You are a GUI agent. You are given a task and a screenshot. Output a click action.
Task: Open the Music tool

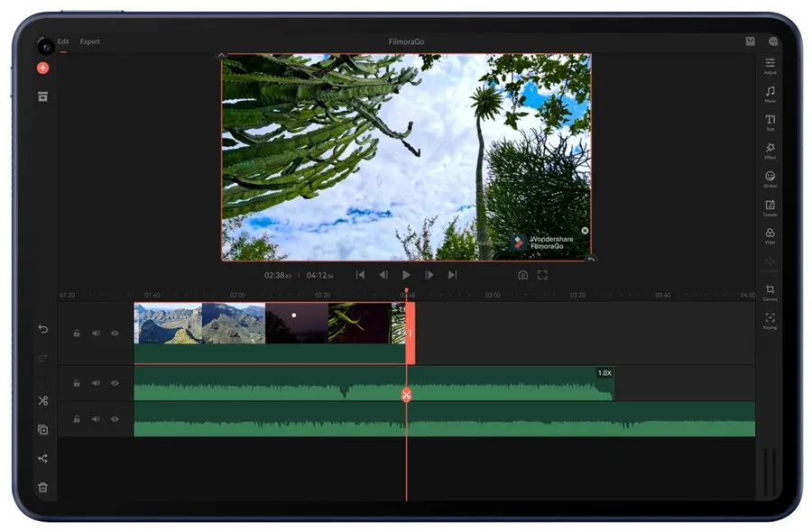tap(770, 94)
